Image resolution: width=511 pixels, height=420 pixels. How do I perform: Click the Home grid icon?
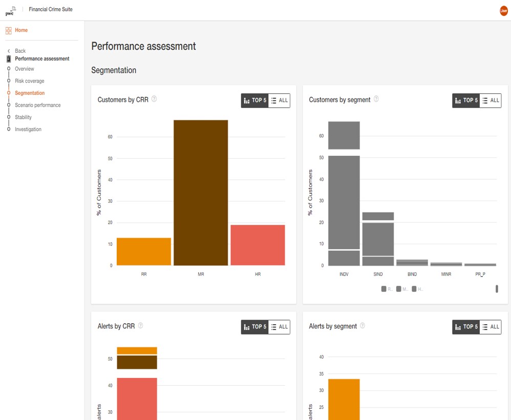pyautogui.click(x=9, y=31)
